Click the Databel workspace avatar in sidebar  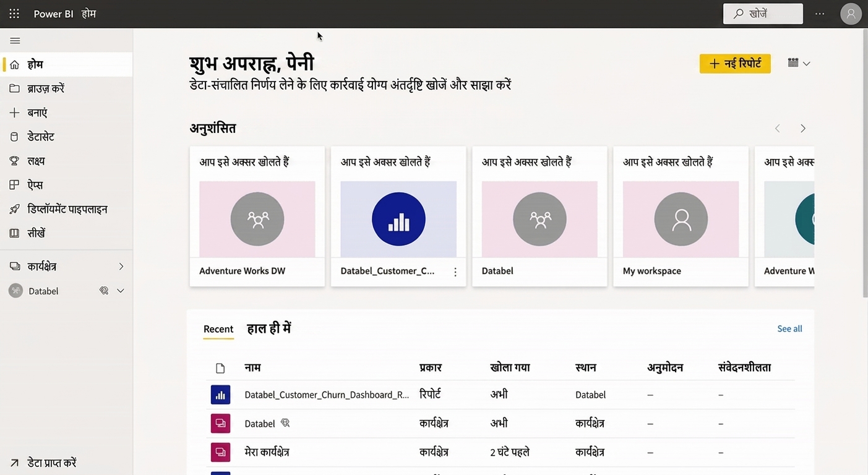click(15, 291)
